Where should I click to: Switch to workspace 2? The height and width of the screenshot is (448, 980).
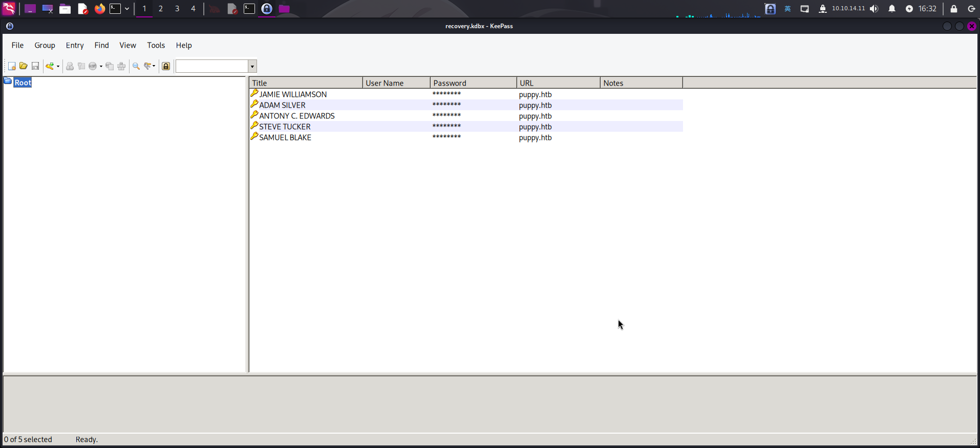tap(161, 9)
